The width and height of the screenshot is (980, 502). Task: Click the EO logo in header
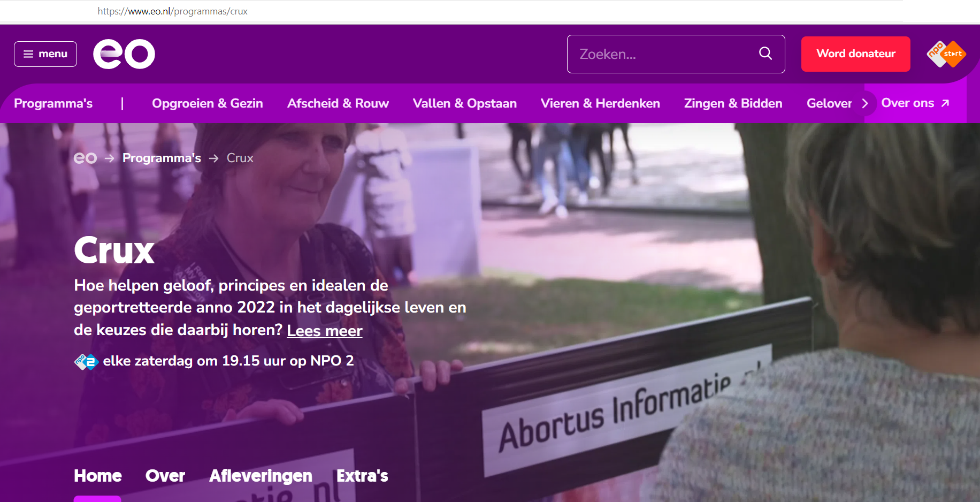pos(124,54)
